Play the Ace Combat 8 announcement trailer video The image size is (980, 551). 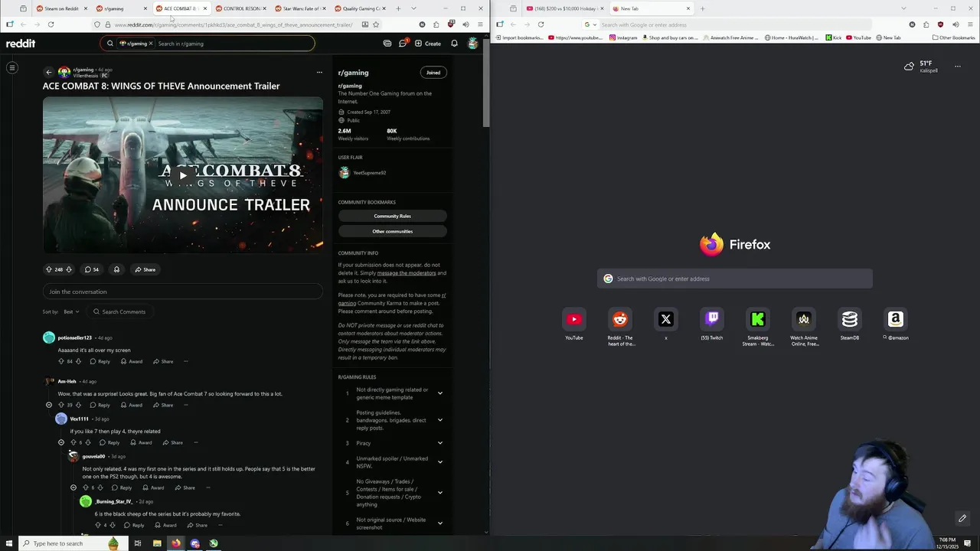click(x=182, y=175)
